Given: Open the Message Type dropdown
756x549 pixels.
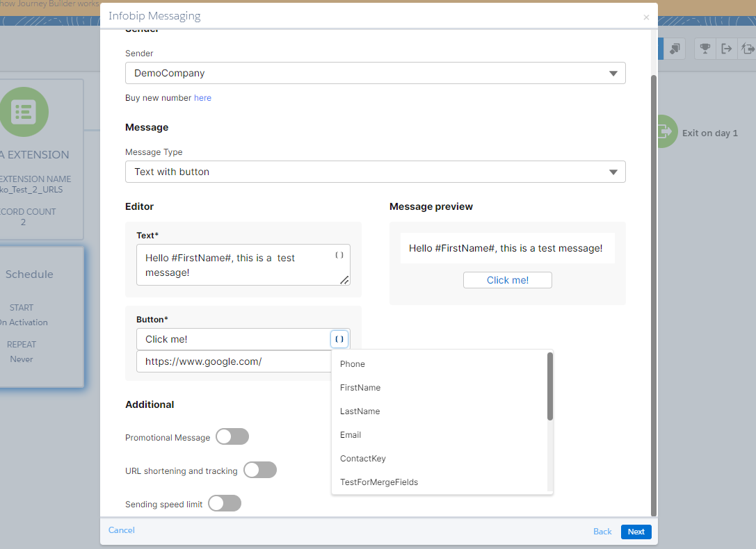Looking at the screenshot, I should pos(375,172).
